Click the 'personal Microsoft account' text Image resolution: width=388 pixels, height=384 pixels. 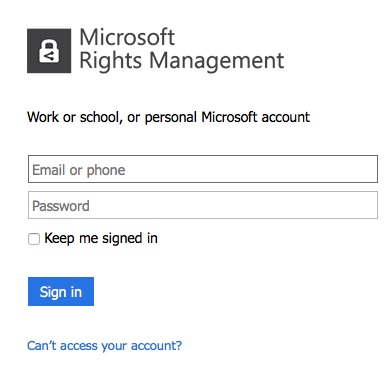point(227,117)
